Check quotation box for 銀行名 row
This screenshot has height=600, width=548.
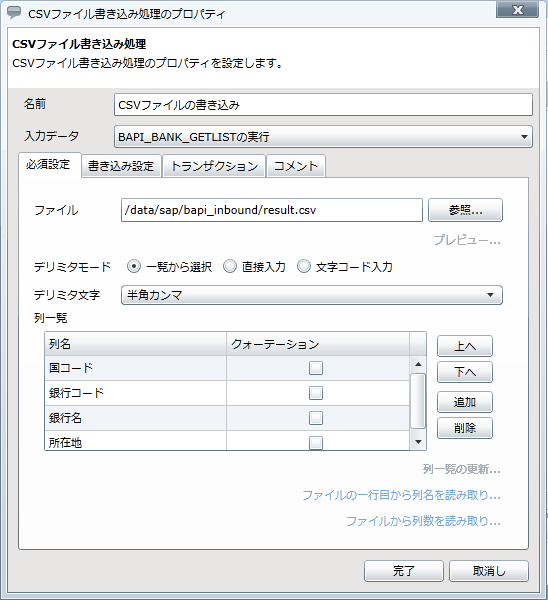pyautogui.click(x=316, y=418)
